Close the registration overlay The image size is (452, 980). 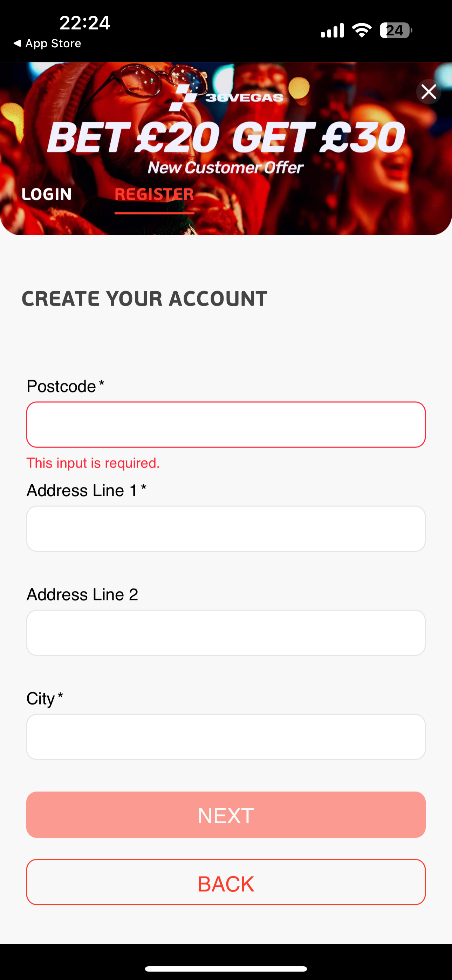click(429, 92)
